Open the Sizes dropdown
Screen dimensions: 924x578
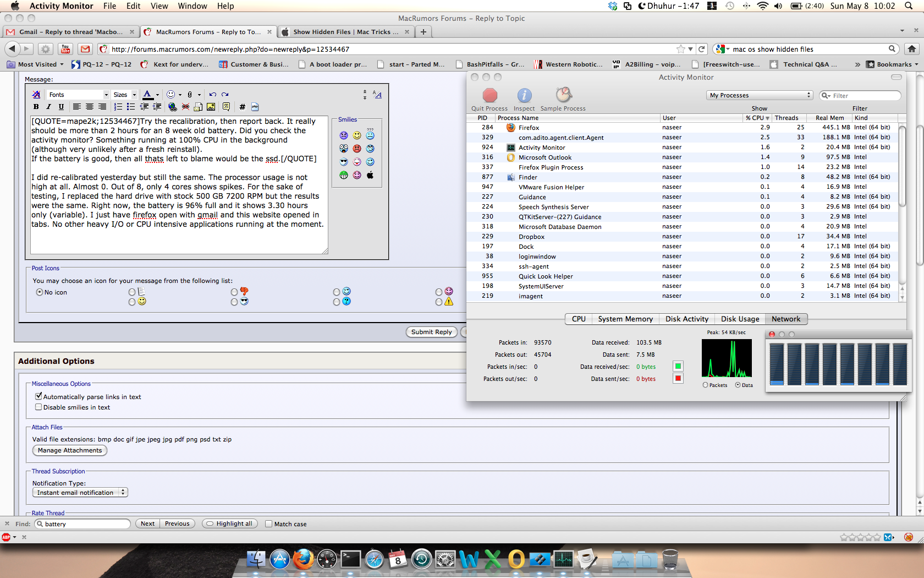coord(124,95)
